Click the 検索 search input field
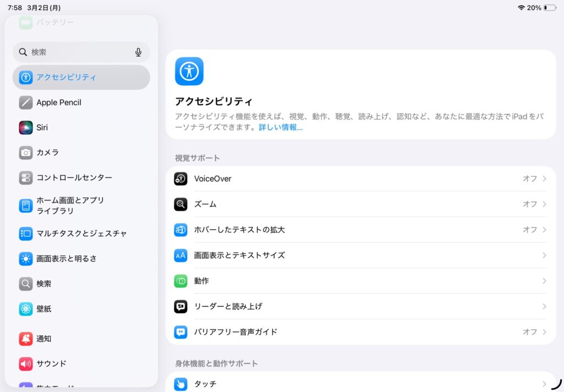The height and width of the screenshot is (392, 564). (x=77, y=52)
